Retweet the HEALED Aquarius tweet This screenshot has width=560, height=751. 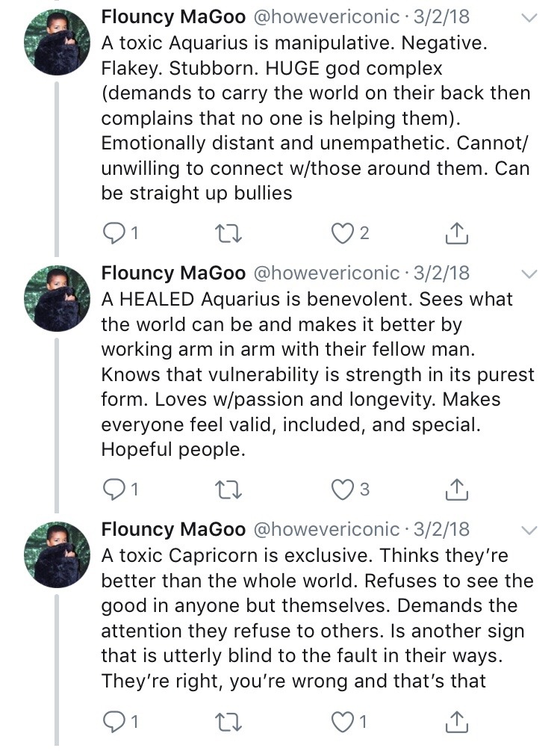coord(225,490)
